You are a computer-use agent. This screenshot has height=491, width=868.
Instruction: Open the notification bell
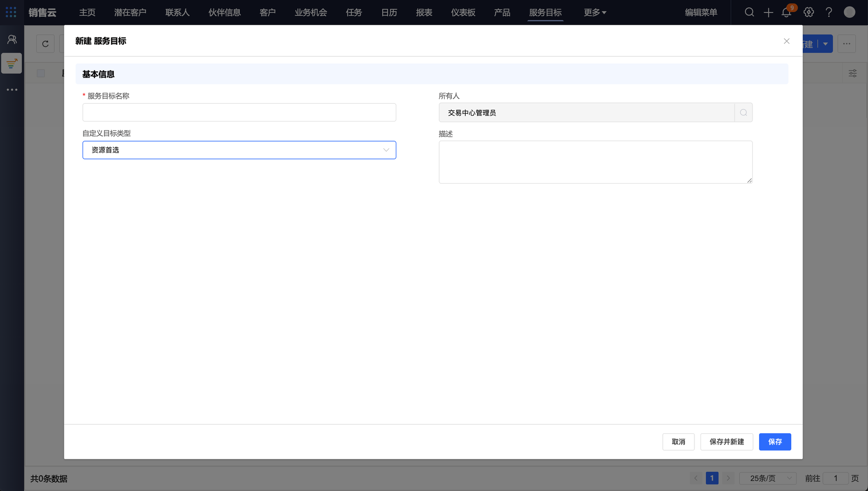[x=786, y=12]
